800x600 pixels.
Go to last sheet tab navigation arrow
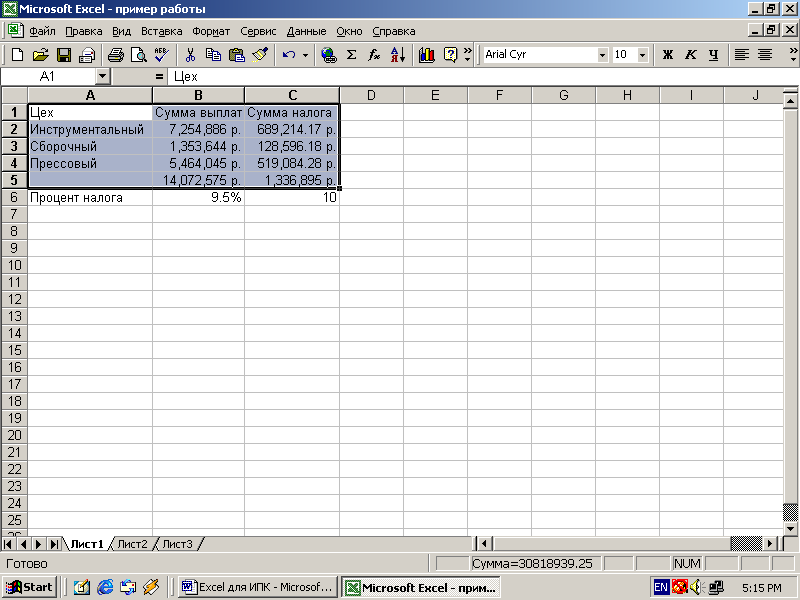(x=54, y=544)
